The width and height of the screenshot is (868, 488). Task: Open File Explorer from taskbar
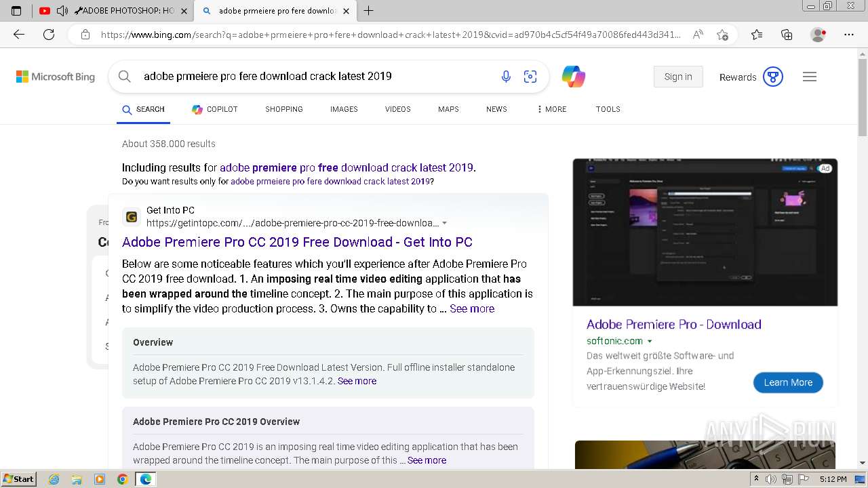tap(77, 479)
